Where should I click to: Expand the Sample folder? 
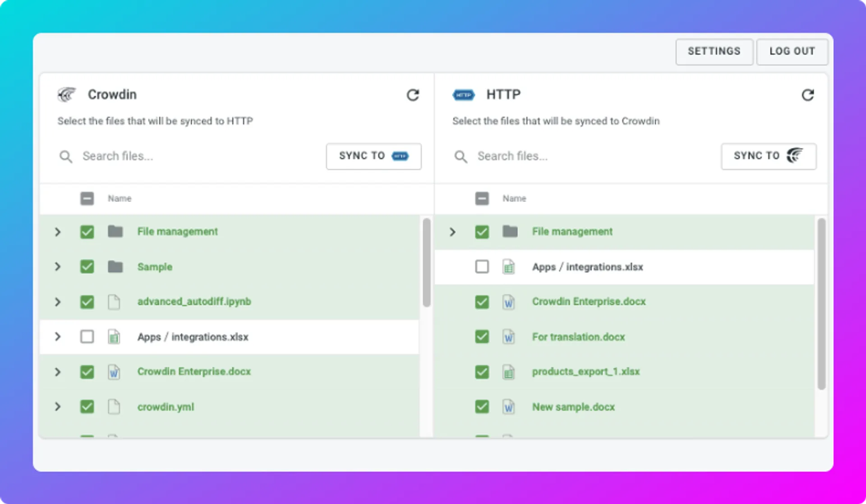click(x=58, y=267)
